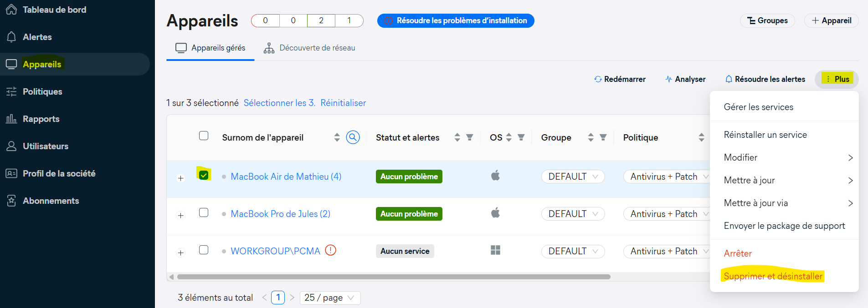Open group dropdown for MacBook Pro de Jules
868x308 pixels.
point(573,214)
